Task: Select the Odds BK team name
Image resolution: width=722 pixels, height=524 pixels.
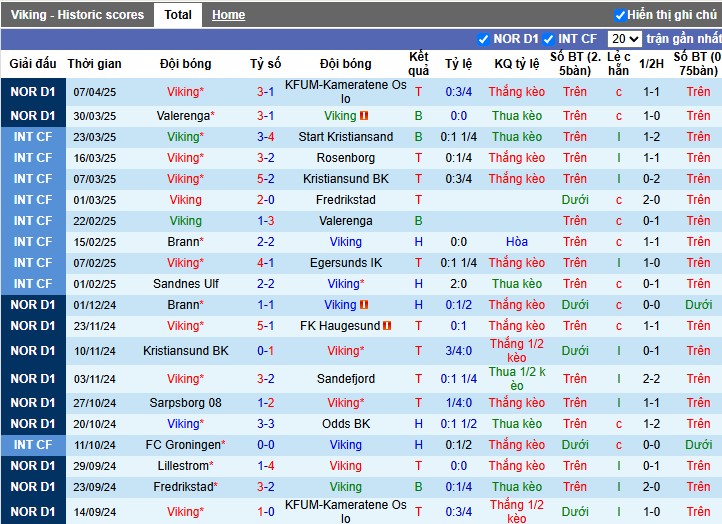Action: coord(345,424)
